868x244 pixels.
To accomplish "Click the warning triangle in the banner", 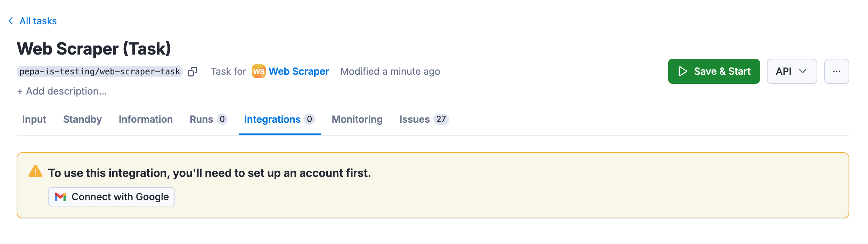I will pos(35,172).
